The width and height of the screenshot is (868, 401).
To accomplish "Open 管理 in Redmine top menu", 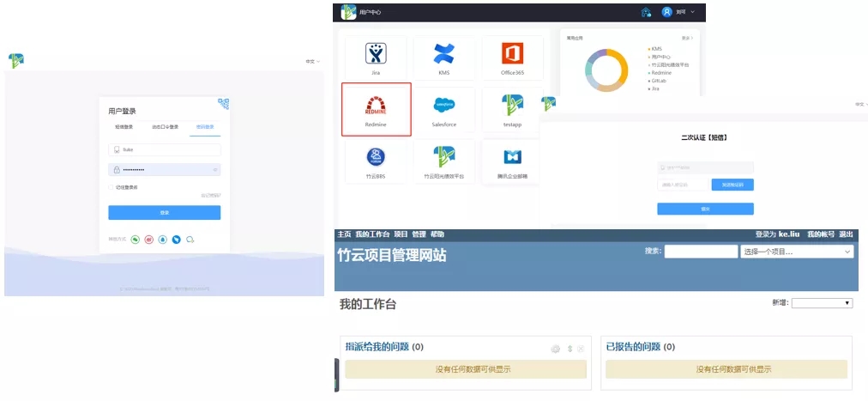I will (419, 234).
